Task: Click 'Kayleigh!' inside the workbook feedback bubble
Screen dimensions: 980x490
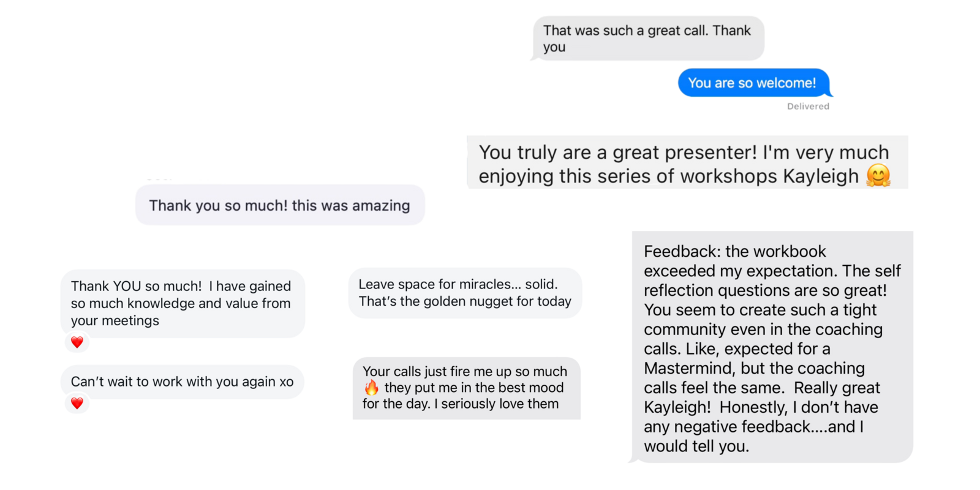Action: click(677, 407)
